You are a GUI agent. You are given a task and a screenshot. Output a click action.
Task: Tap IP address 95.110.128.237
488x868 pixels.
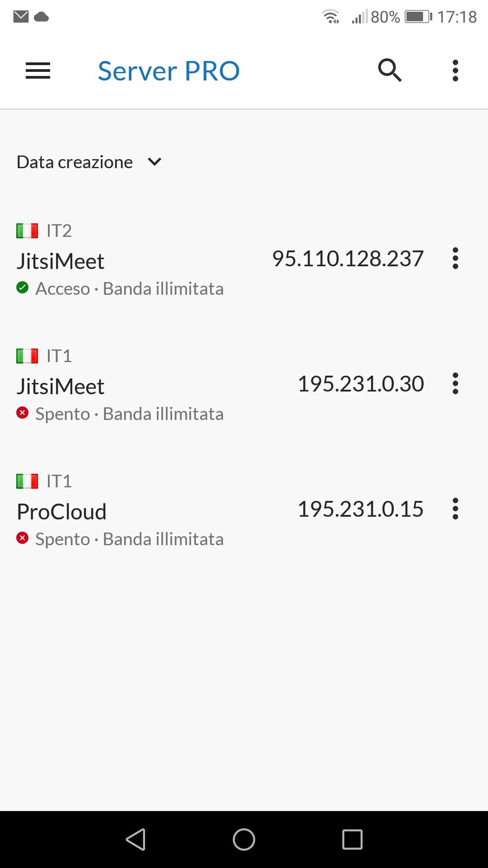tap(348, 259)
